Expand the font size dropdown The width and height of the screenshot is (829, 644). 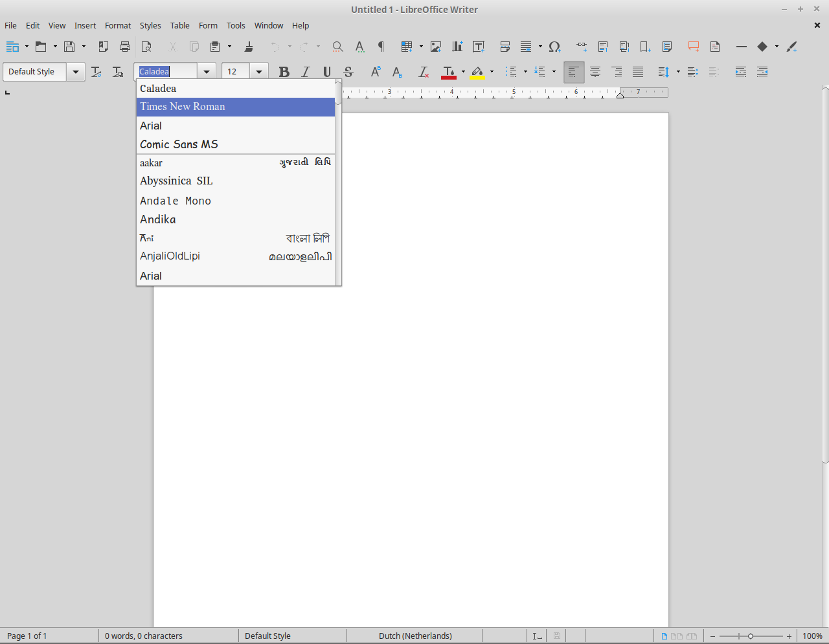click(259, 72)
